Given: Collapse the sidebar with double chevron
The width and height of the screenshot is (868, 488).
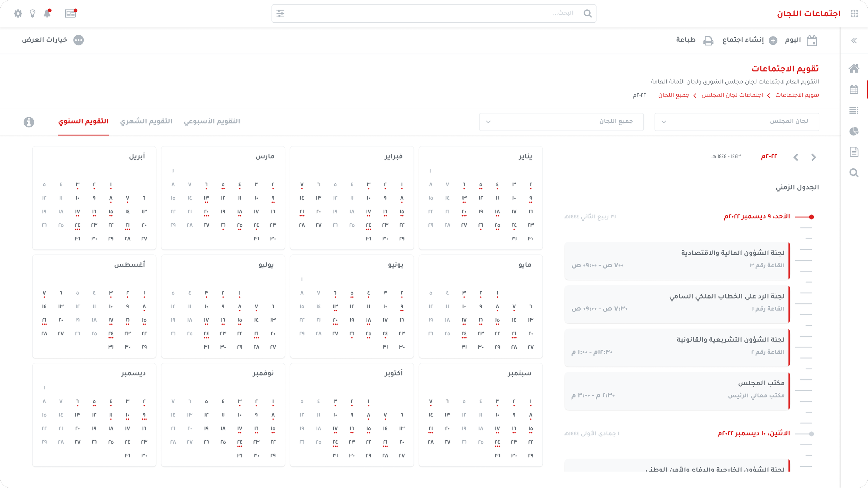Looking at the screenshot, I should click(854, 41).
